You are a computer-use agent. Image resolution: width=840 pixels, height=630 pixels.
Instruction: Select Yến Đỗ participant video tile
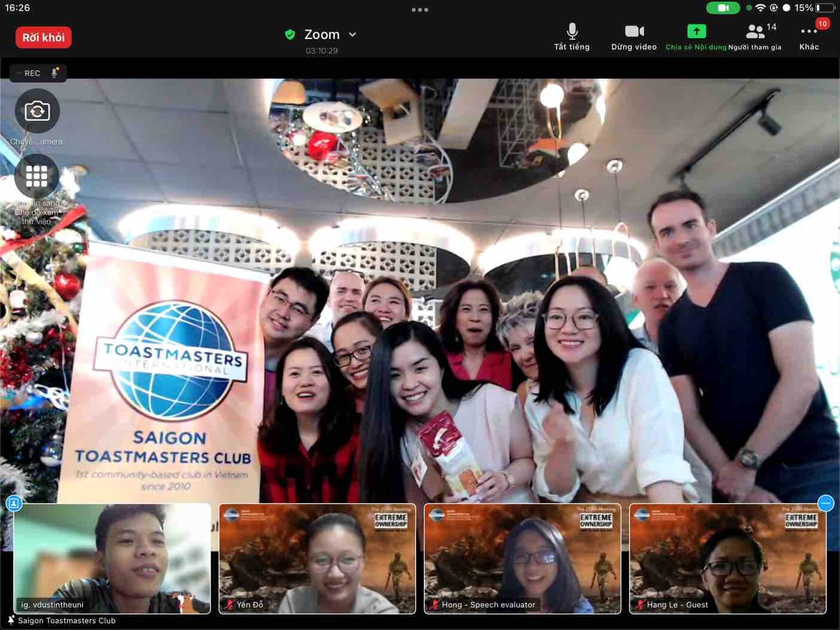[317, 558]
